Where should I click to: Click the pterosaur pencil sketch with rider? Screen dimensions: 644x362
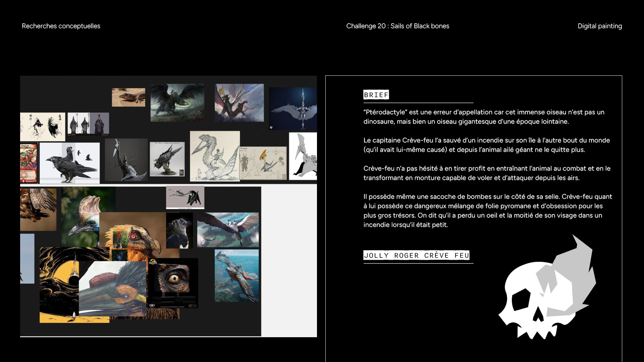pos(215,156)
